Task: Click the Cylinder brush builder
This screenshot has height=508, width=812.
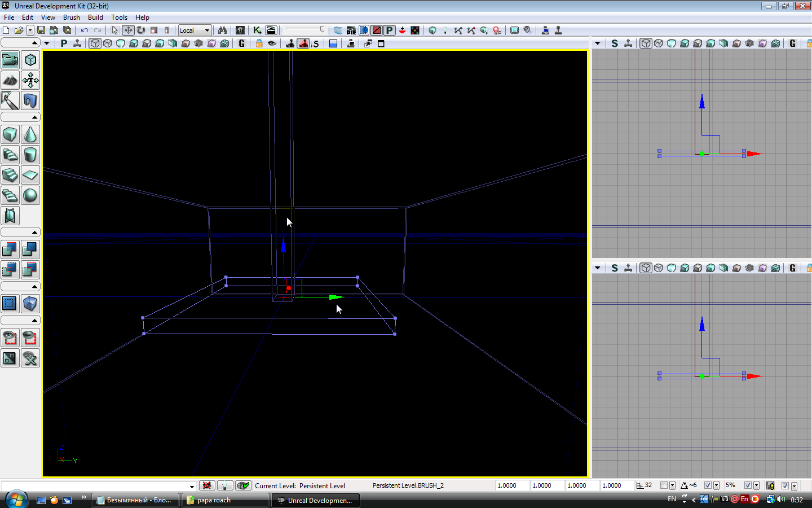Action: (30, 155)
